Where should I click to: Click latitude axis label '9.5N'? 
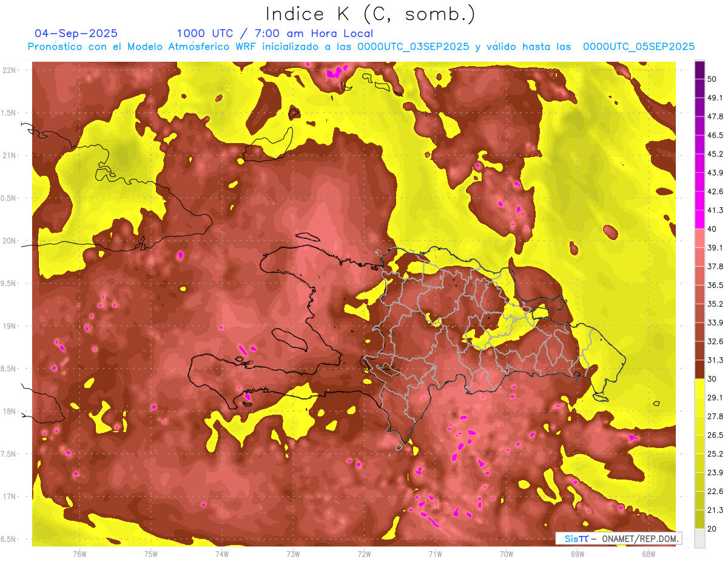[9, 283]
